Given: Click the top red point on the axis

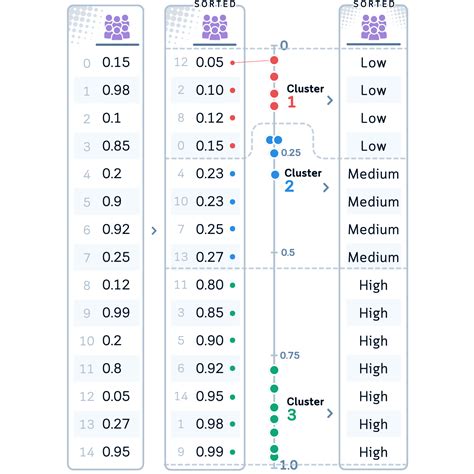Looking at the screenshot, I should [x=274, y=60].
